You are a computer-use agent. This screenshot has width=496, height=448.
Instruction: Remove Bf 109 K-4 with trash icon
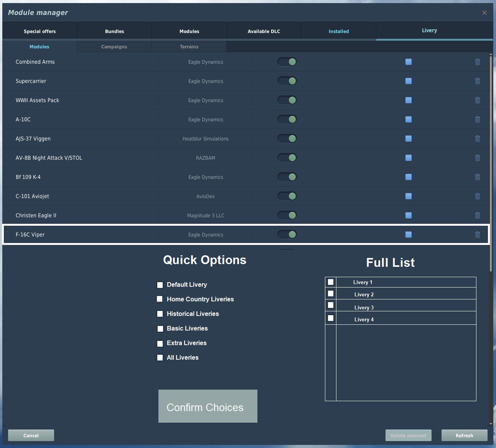point(478,177)
